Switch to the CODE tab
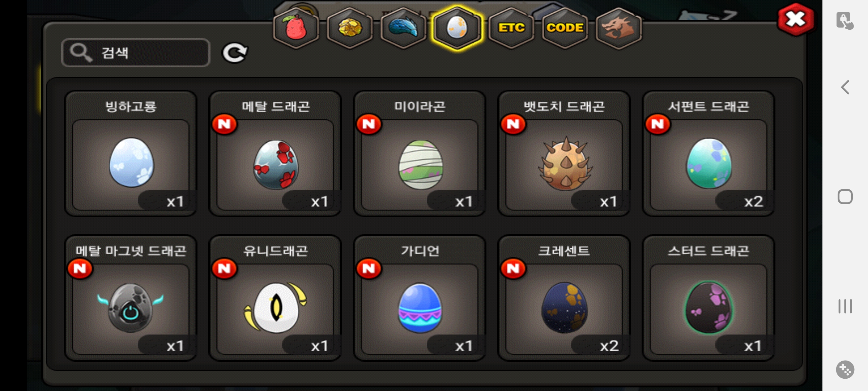 pyautogui.click(x=565, y=28)
